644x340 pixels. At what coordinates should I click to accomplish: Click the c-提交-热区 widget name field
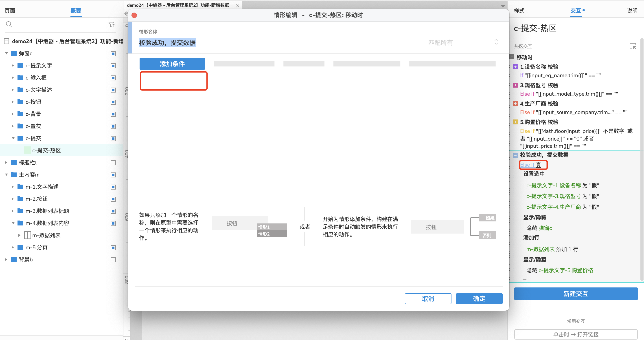(535, 28)
